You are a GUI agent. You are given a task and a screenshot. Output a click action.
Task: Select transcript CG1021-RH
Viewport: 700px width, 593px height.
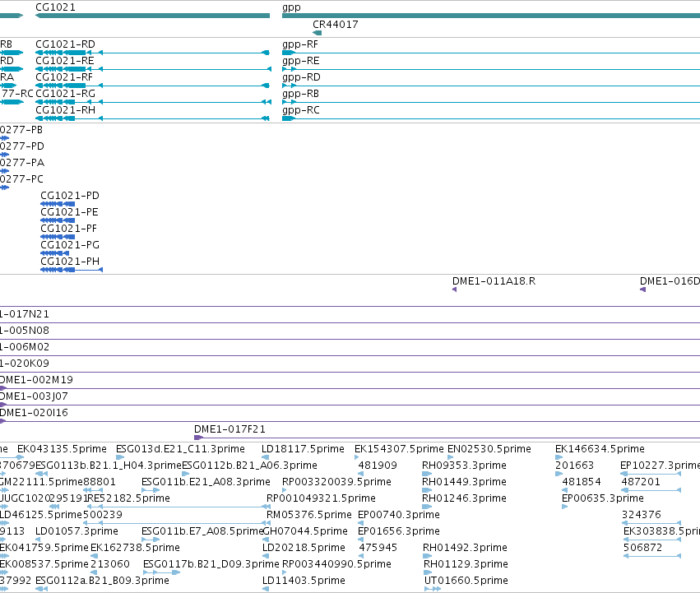(152, 118)
